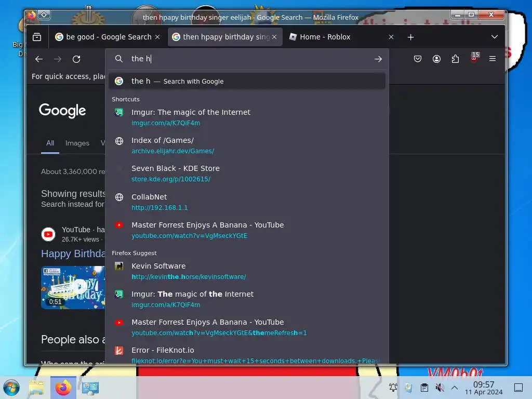Switch to the Home - Roblox tab
Viewport: 532px width, 399px height.
click(x=342, y=37)
